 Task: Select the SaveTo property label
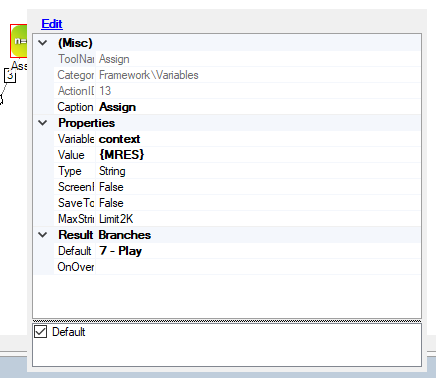[x=75, y=203]
